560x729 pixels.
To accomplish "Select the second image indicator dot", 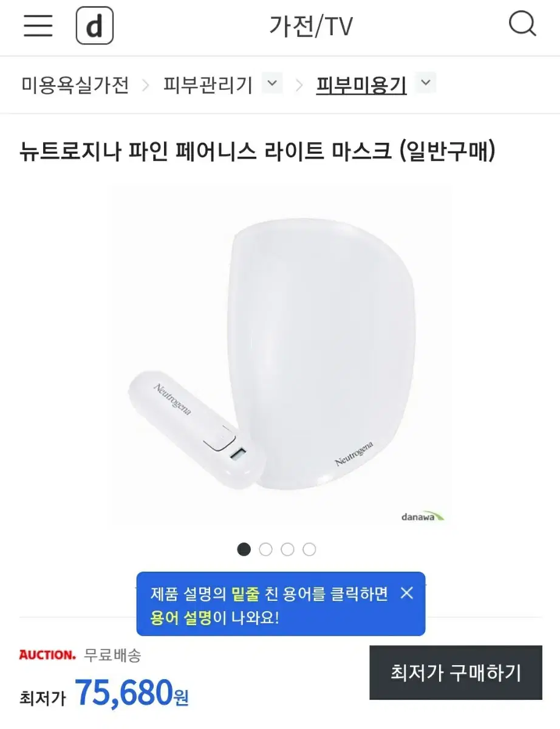I will [x=265, y=549].
